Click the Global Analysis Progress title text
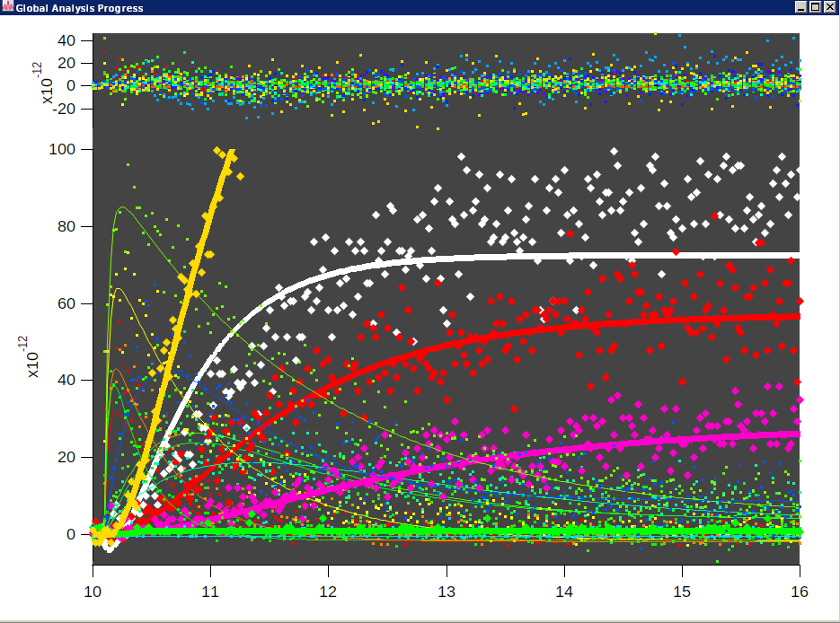840x623 pixels. point(79,8)
